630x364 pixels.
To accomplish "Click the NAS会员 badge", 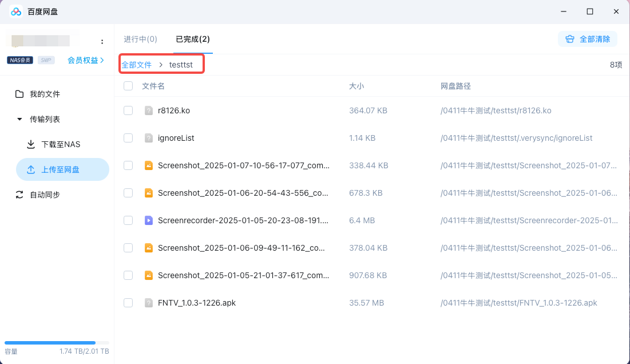I will pyautogui.click(x=19, y=60).
